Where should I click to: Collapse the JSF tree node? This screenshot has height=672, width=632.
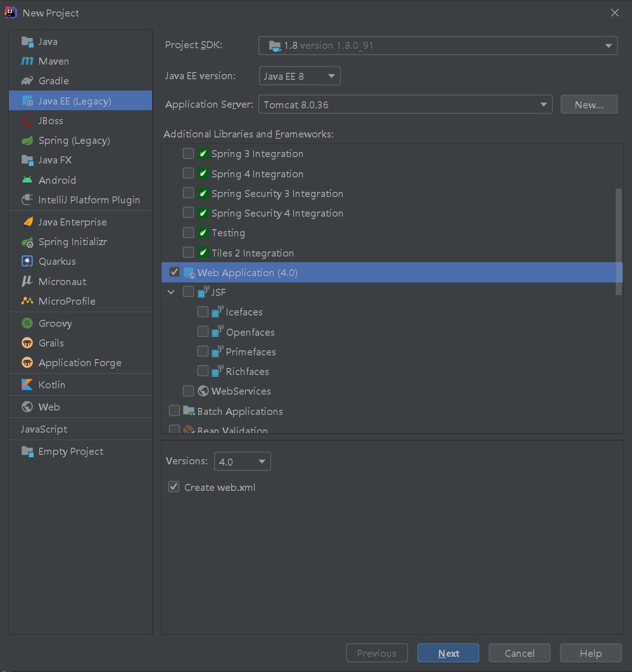(x=171, y=292)
